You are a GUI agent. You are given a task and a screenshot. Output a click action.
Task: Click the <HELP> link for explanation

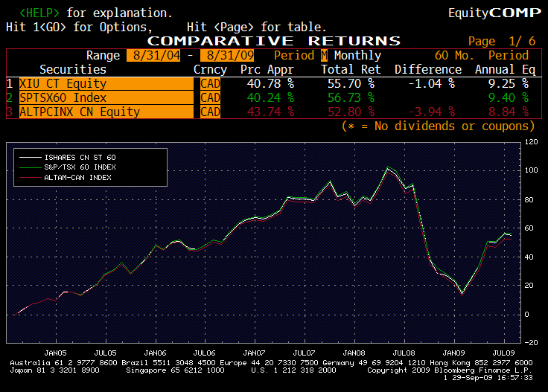40,13
